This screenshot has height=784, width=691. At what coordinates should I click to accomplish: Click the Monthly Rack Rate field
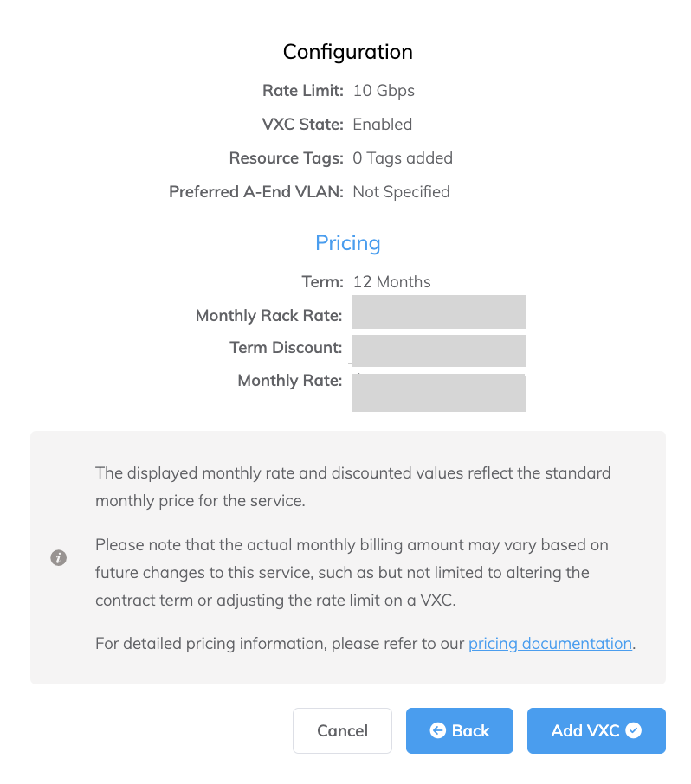[x=438, y=312]
